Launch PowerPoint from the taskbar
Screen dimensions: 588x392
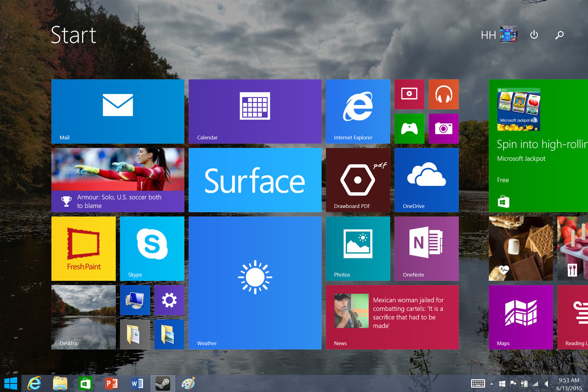coord(112,383)
